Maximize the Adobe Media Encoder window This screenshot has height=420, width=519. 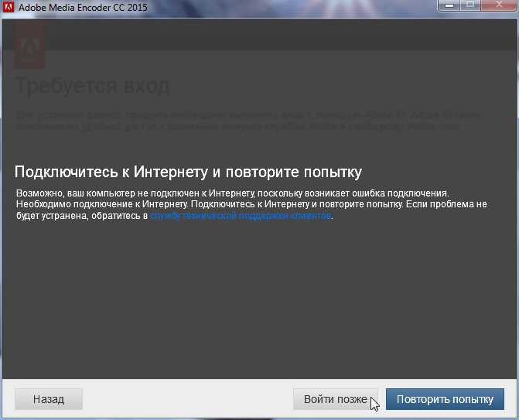(x=470, y=5)
